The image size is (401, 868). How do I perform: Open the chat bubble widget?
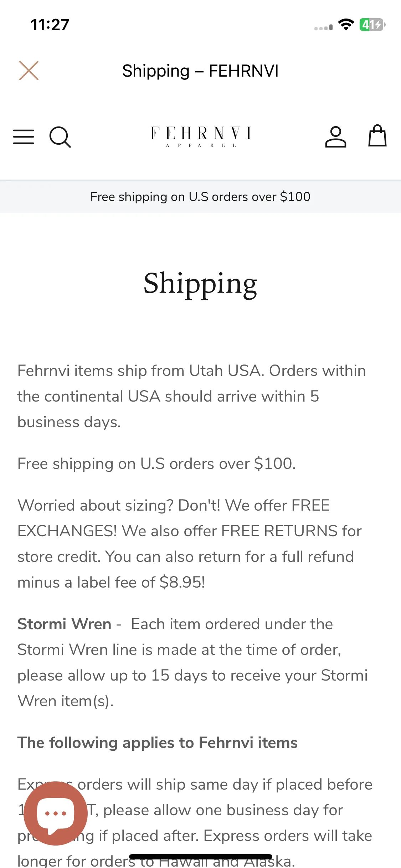click(x=56, y=813)
